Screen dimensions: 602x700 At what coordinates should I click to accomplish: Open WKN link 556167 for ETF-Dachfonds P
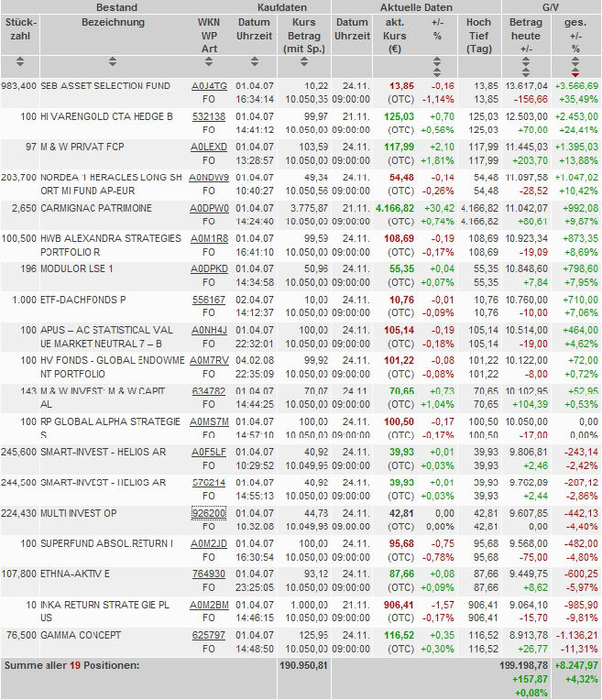click(209, 300)
